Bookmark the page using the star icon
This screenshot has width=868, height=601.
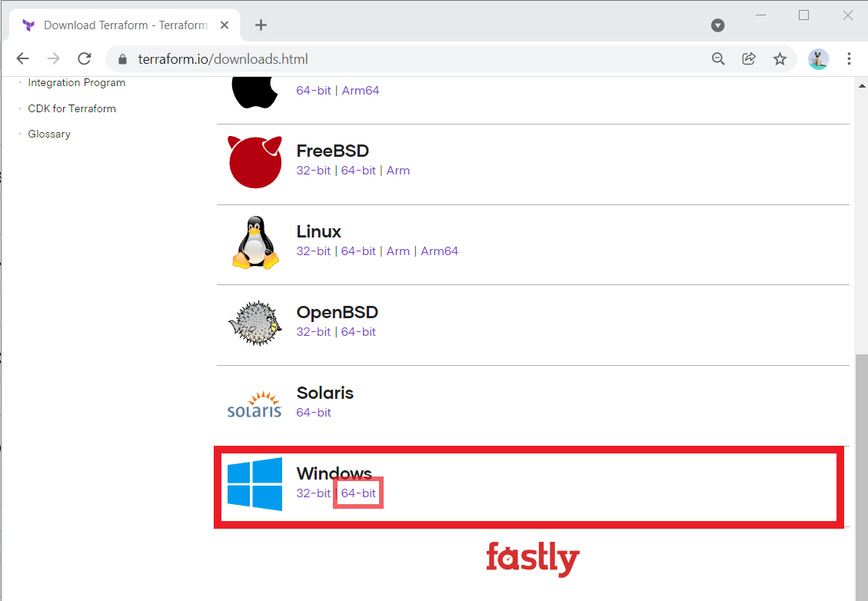click(780, 58)
